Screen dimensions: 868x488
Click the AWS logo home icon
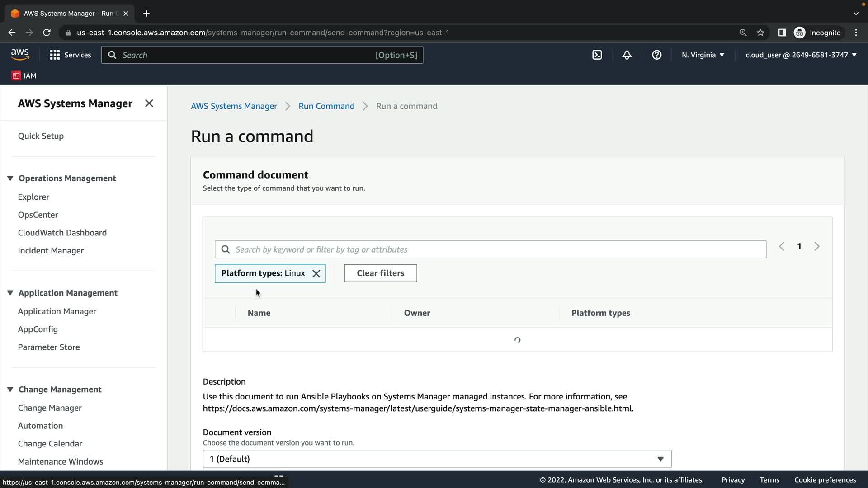coord(20,55)
